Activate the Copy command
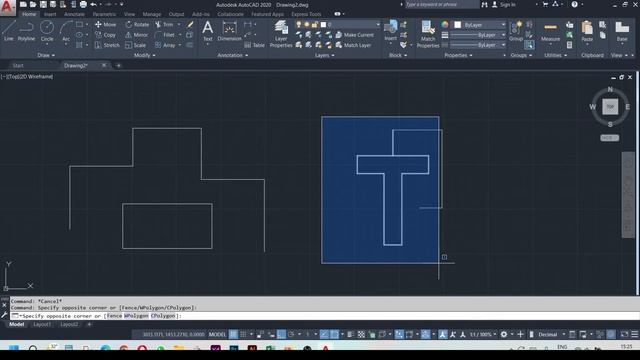 pyautogui.click(x=105, y=35)
